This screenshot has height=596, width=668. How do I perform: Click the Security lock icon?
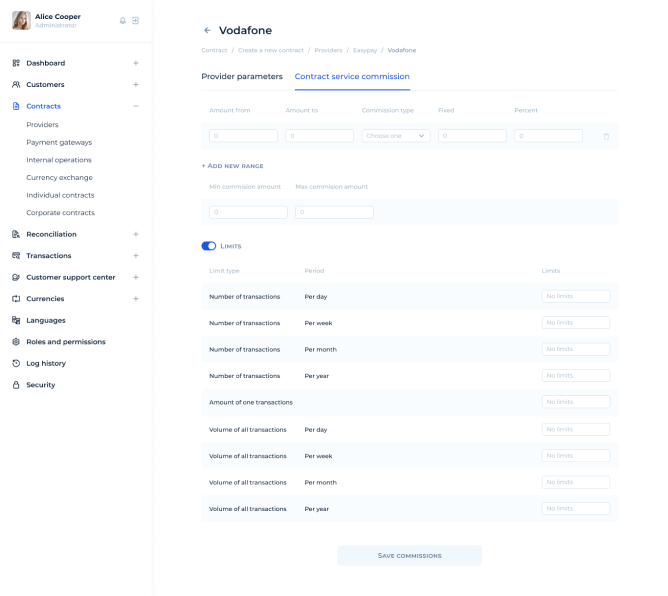tap(16, 385)
